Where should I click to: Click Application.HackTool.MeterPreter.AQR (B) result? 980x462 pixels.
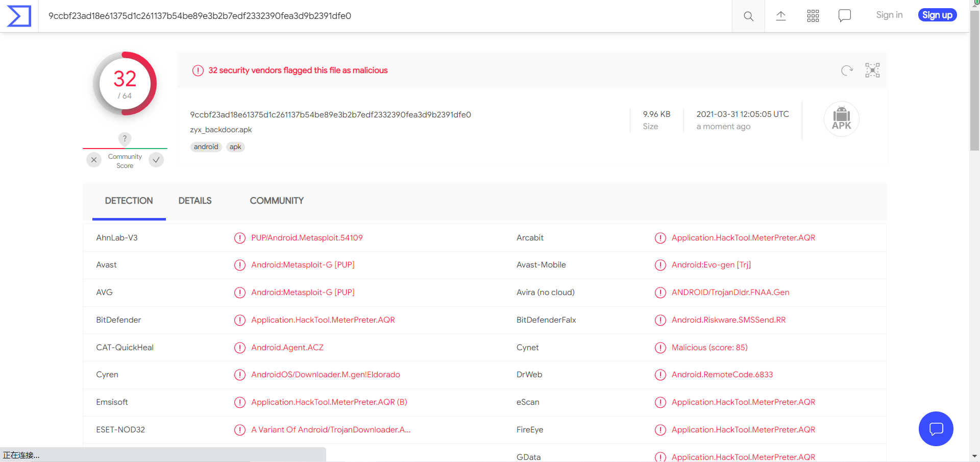[329, 402]
